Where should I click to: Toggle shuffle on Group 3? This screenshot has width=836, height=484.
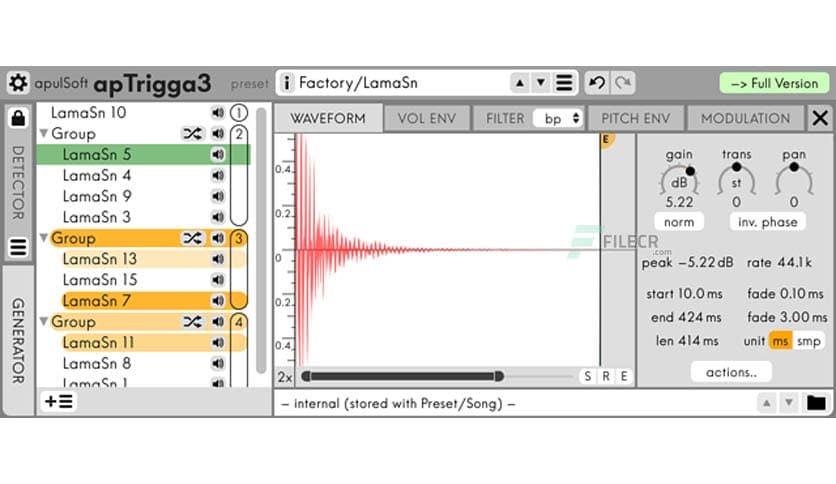(x=192, y=238)
